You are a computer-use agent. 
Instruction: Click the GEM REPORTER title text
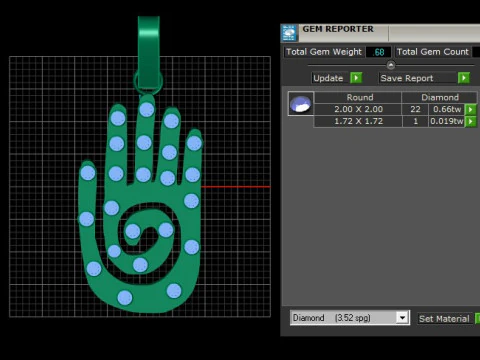tap(338, 29)
